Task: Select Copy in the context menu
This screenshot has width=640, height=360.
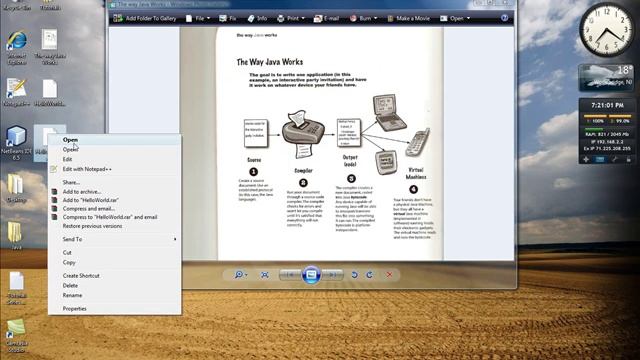Action: [114, 262]
